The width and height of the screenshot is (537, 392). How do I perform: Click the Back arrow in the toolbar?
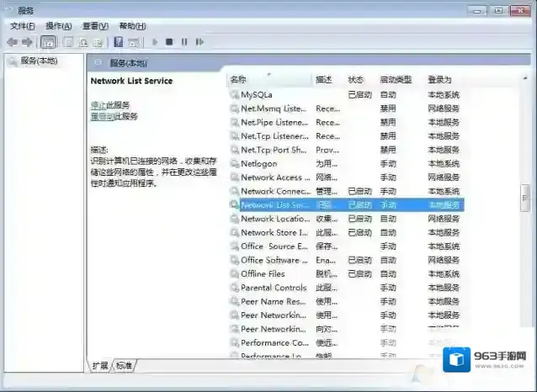point(12,41)
